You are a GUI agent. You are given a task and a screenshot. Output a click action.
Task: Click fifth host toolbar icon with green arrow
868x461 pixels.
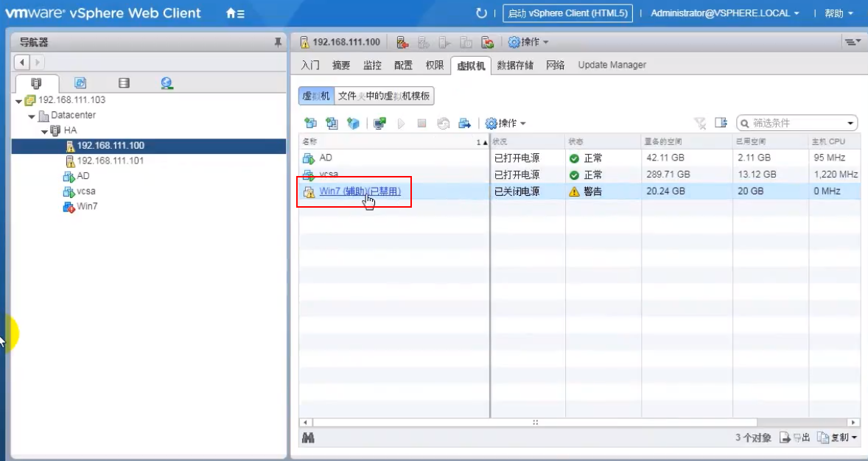[487, 42]
